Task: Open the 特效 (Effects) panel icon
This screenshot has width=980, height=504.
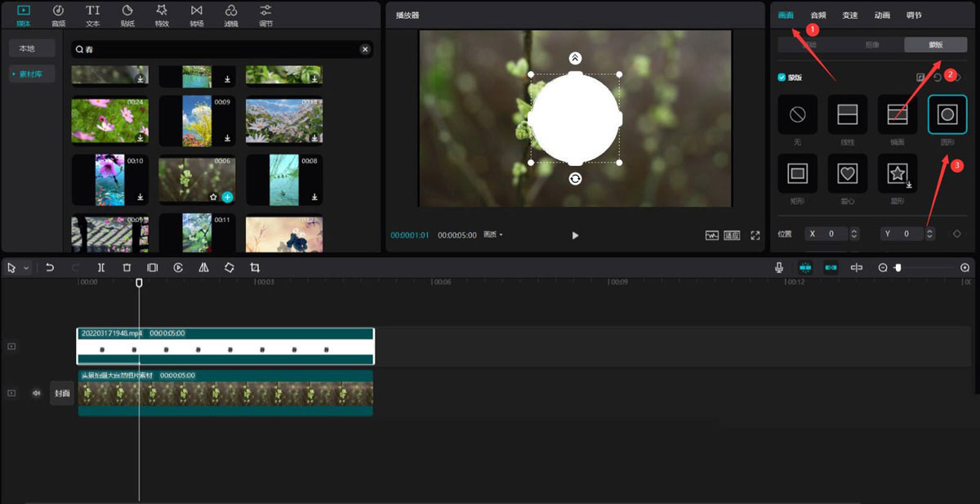Action: [162, 14]
